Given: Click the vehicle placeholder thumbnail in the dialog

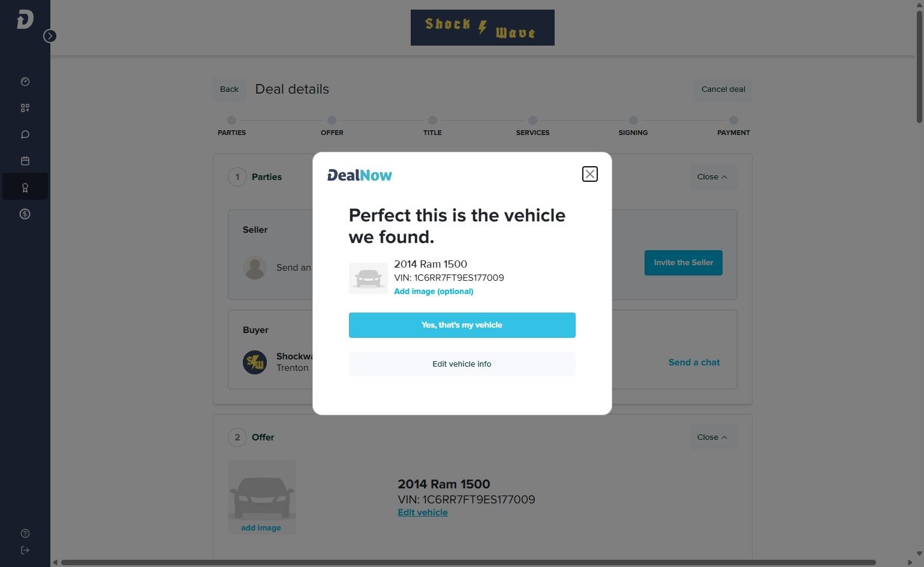Looking at the screenshot, I should coord(368,278).
